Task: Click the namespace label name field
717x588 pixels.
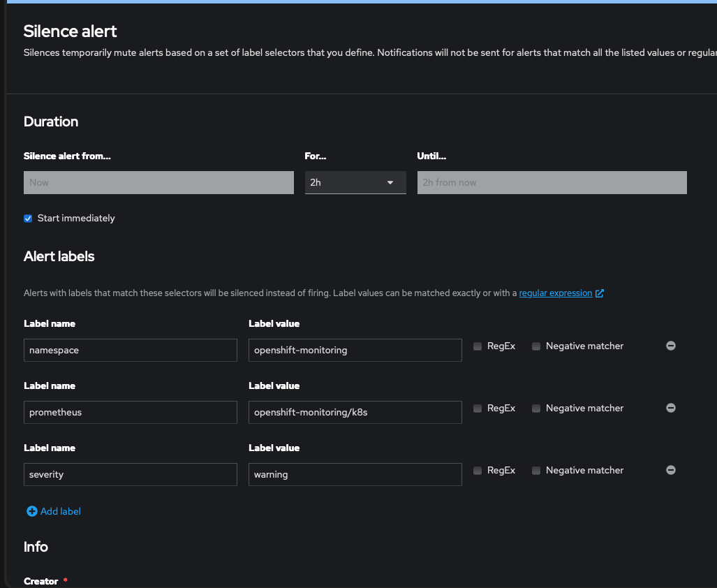Action: click(x=130, y=350)
